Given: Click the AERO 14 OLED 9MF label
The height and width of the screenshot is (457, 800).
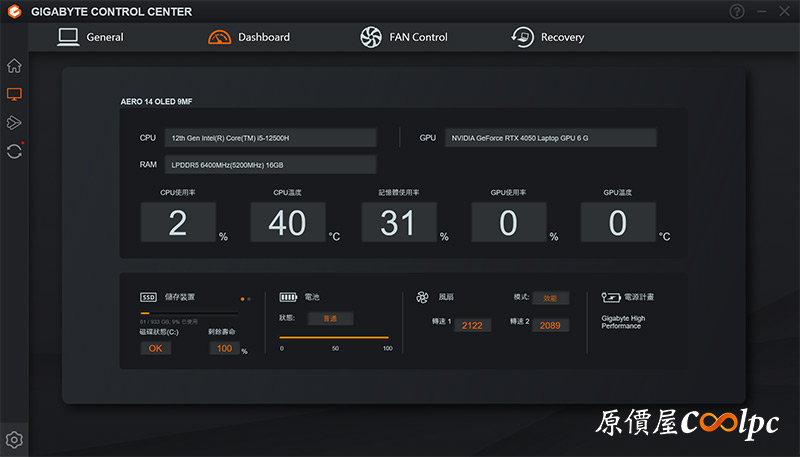Looking at the screenshot, I should tap(156, 101).
